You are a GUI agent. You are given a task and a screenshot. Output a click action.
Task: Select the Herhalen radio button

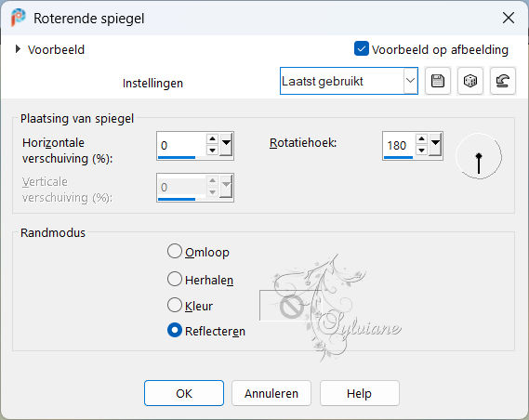pos(175,279)
